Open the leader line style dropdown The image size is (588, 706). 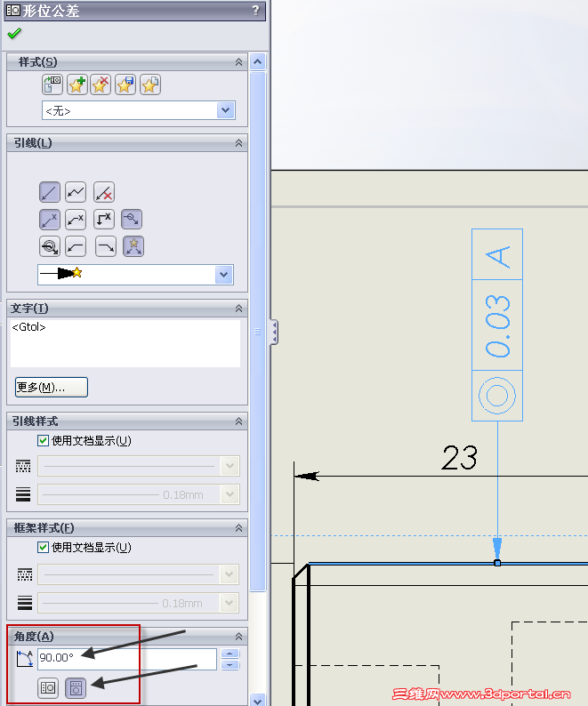[x=230, y=466]
